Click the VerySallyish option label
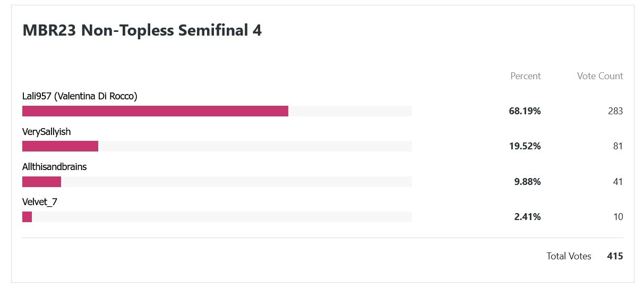Viewport: 644px width, 287px height. pyautogui.click(x=46, y=131)
